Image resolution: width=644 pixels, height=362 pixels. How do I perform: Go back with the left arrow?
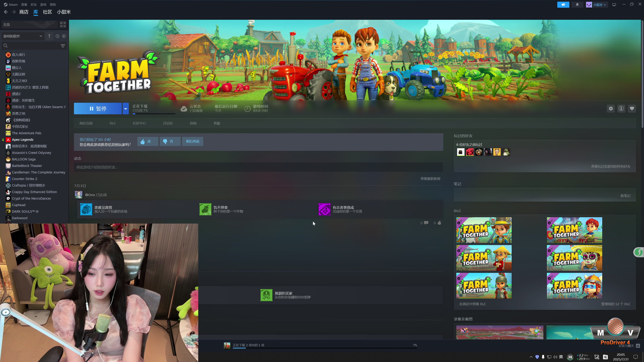pyautogui.click(x=6, y=12)
